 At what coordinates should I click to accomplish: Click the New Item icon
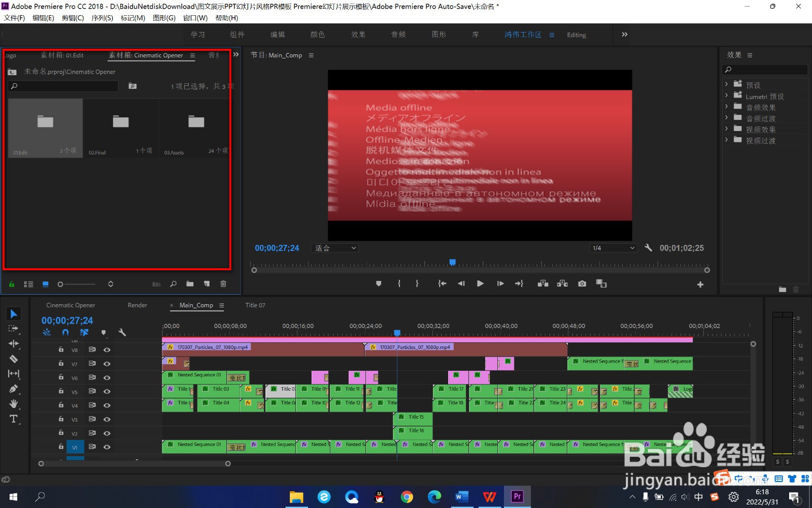click(207, 284)
